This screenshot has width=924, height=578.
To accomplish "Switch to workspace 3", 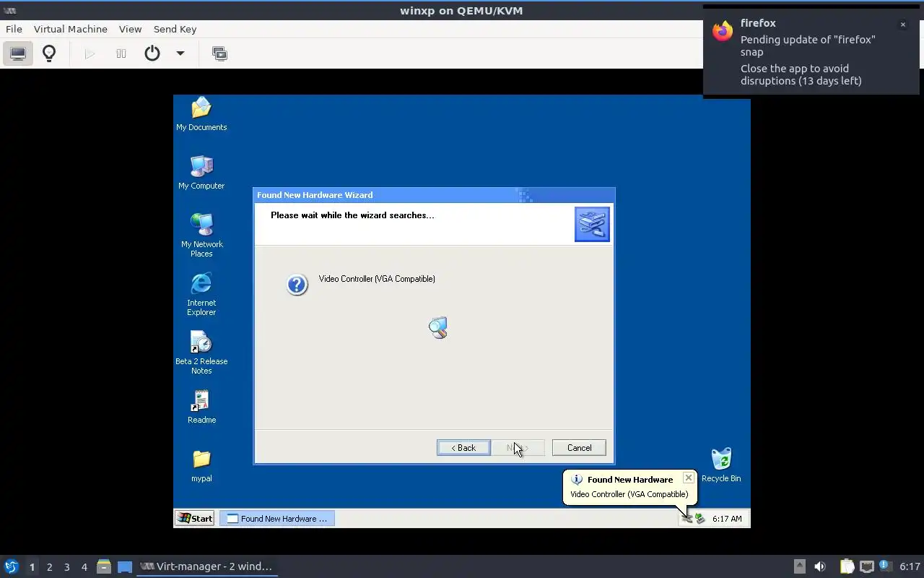I will click(x=66, y=567).
